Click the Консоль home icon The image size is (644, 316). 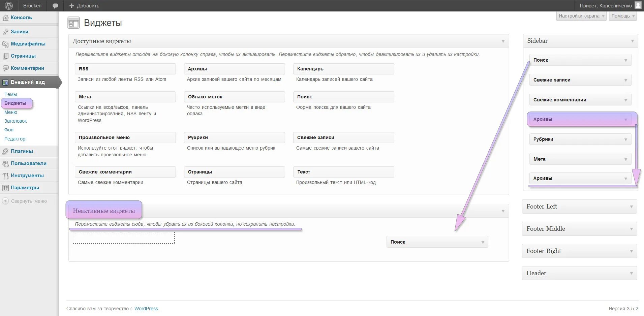[5, 18]
